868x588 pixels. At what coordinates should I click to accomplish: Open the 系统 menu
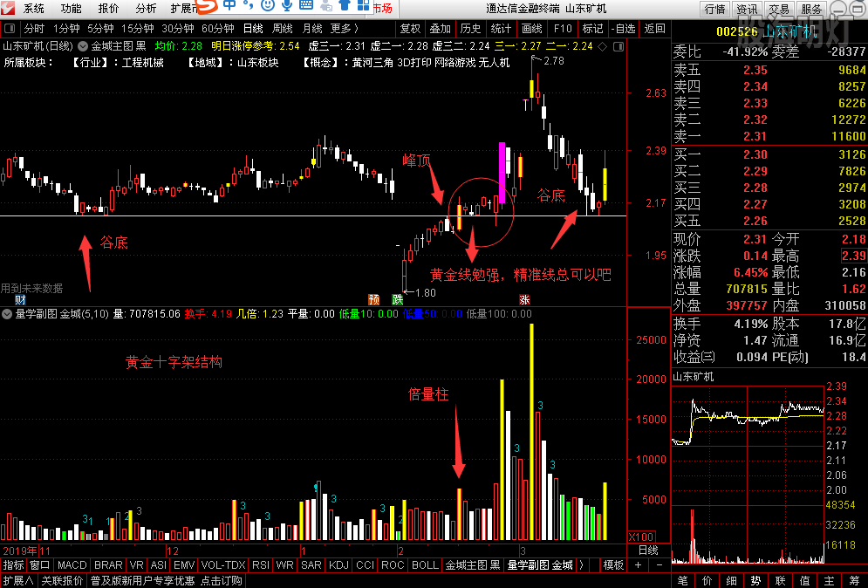[33, 9]
